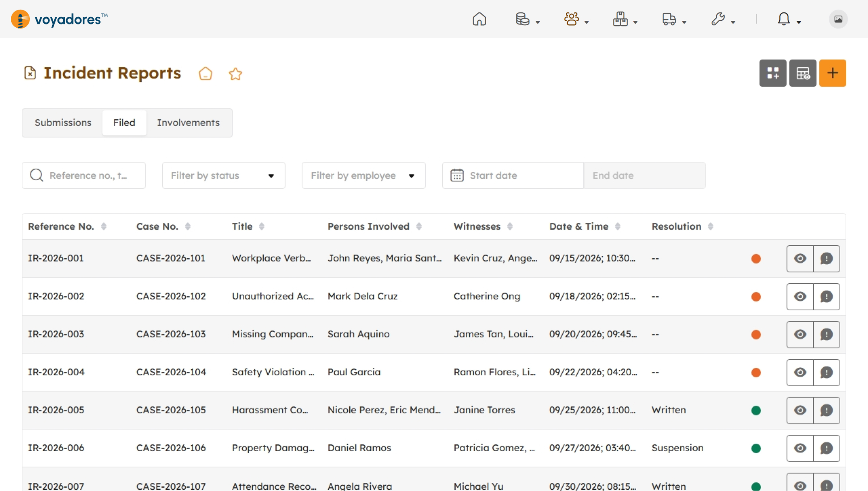This screenshot has height=491, width=868.
Task: Open the delivery truck menu icon
Action: (x=669, y=19)
